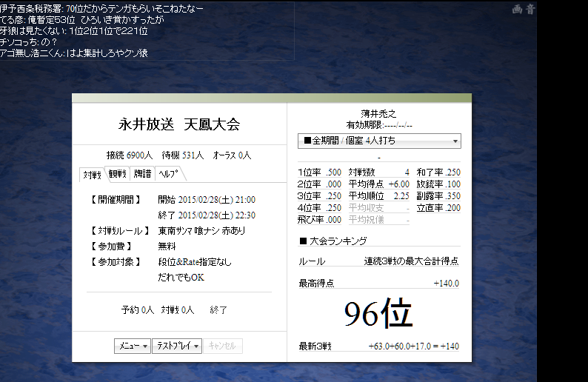Click the 放銃率 .100 stat

pyautogui.click(x=438, y=184)
